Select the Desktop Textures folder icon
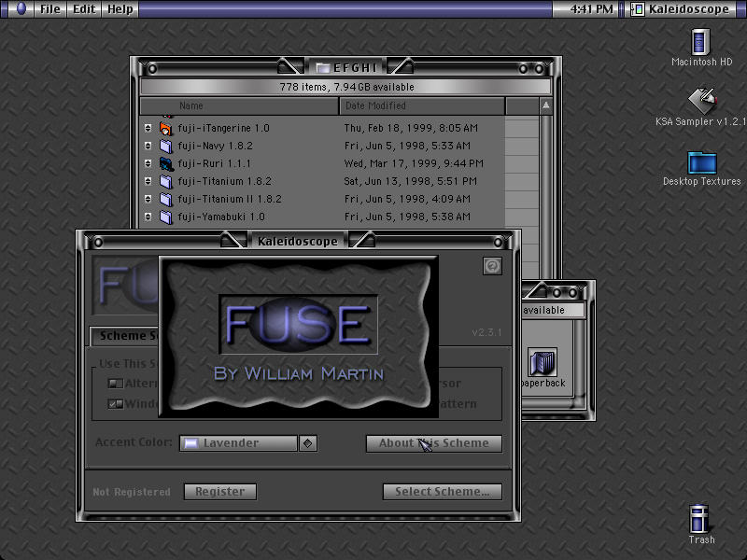This screenshot has width=747, height=560. point(702,162)
